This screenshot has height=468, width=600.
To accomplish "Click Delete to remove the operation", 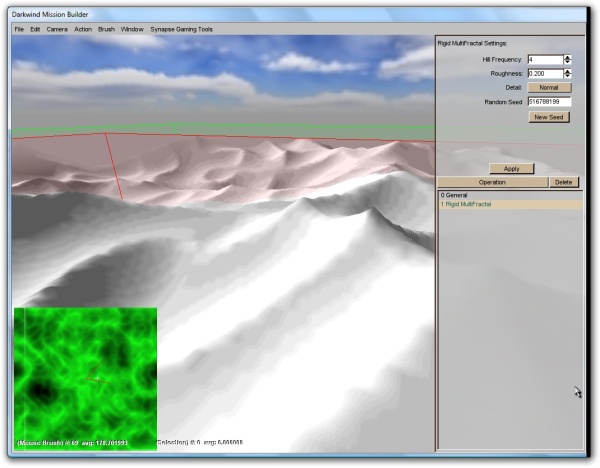I will tap(564, 183).
